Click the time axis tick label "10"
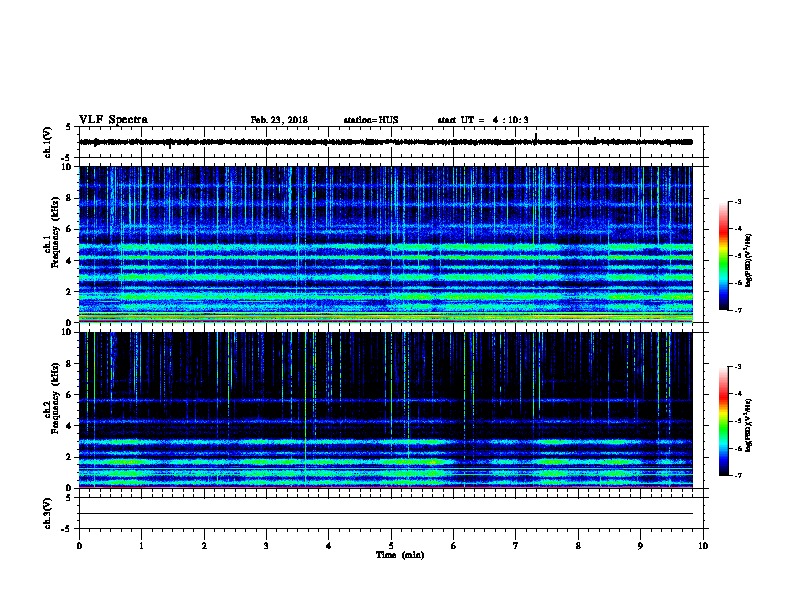The image size is (792, 612). coord(703,546)
